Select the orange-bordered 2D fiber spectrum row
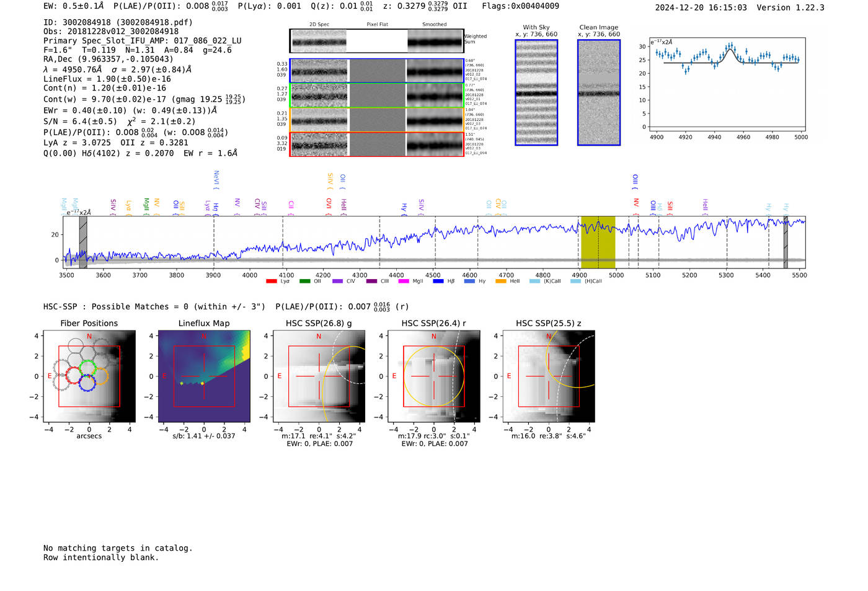 click(x=377, y=120)
